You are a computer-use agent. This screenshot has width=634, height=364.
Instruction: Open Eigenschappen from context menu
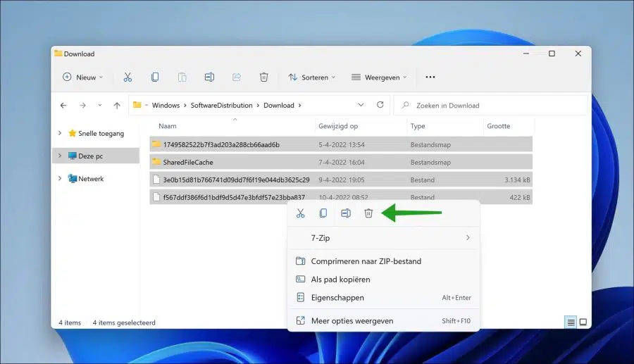click(383, 298)
